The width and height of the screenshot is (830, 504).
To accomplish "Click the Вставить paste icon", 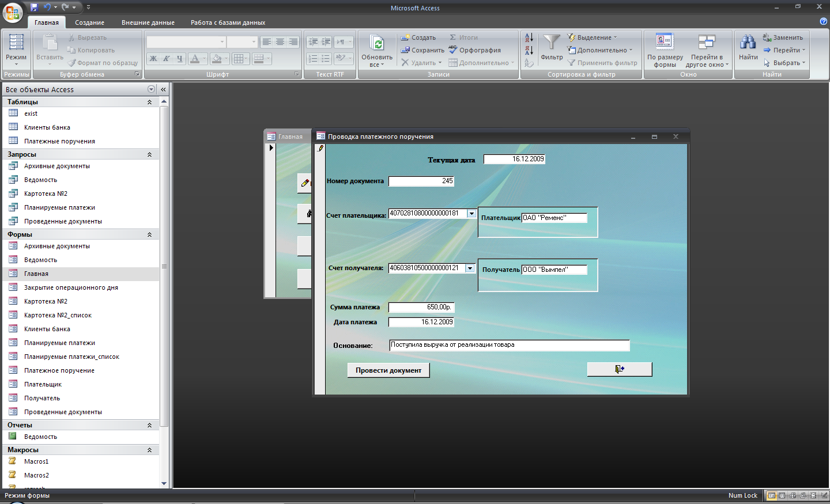I will 50,43.
